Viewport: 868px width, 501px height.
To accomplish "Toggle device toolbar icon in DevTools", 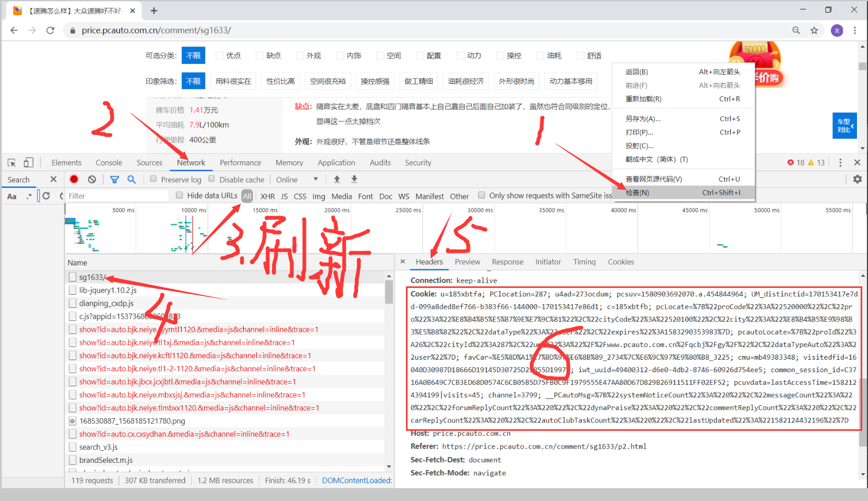I will 28,163.
